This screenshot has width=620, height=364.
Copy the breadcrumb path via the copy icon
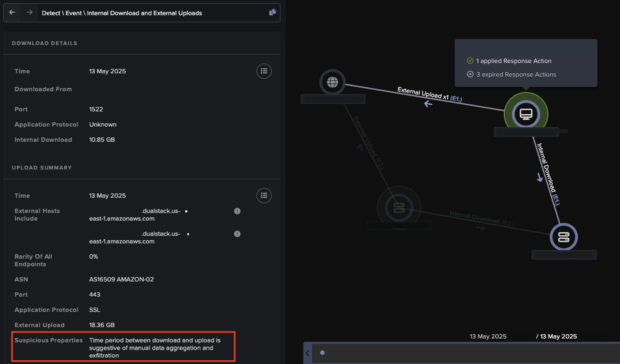(x=272, y=12)
